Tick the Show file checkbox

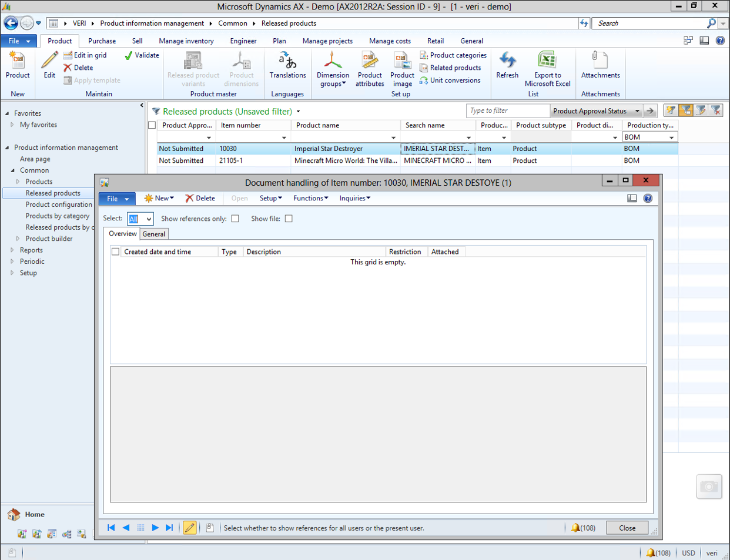(289, 219)
